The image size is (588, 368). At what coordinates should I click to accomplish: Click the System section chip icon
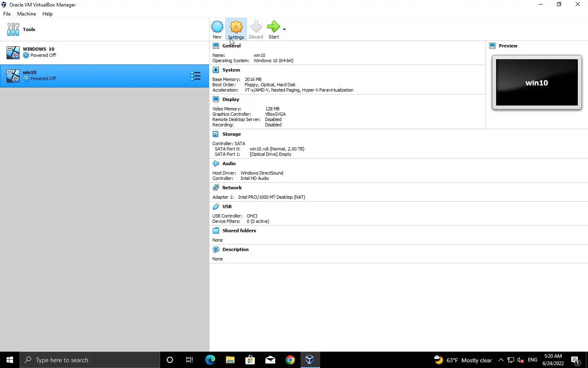coord(216,70)
